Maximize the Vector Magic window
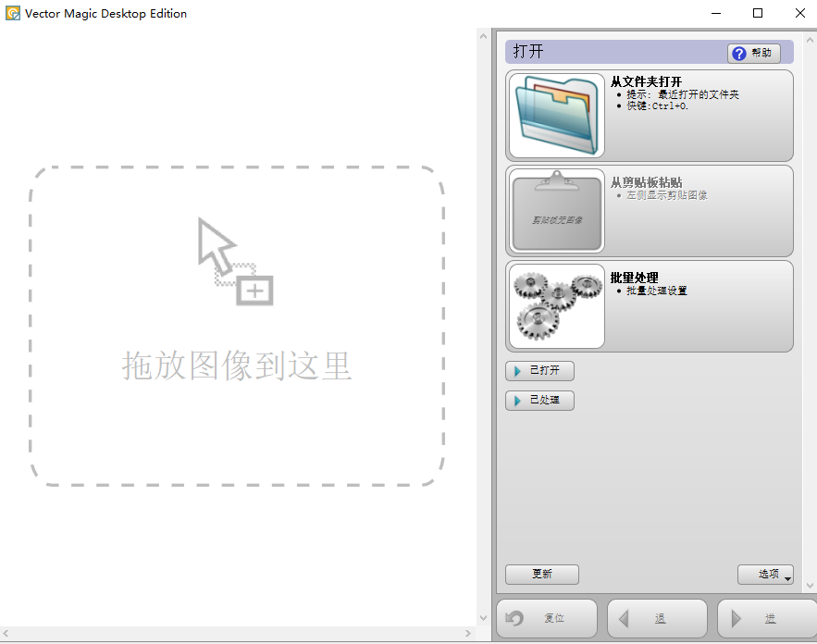817x644 pixels. point(758,13)
